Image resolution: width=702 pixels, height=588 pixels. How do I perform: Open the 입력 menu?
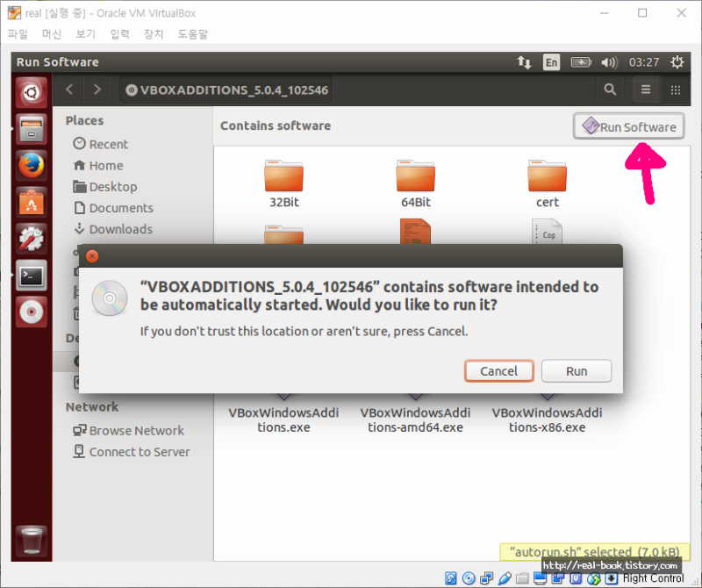pyautogui.click(x=119, y=34)
